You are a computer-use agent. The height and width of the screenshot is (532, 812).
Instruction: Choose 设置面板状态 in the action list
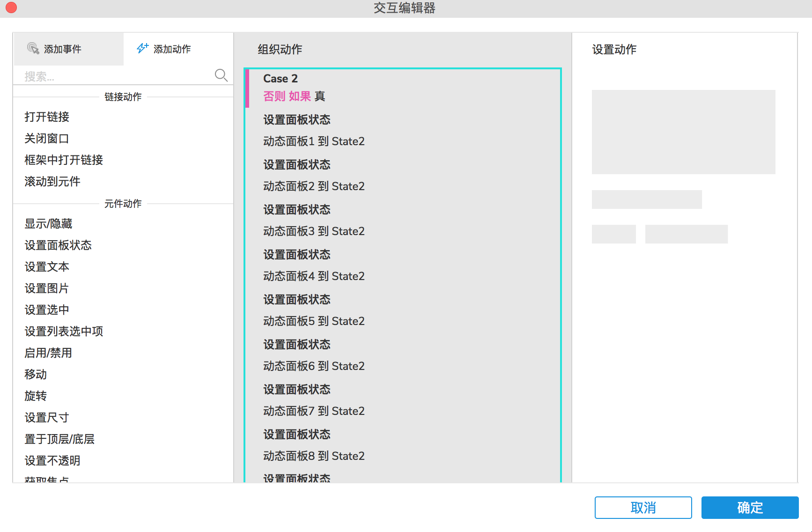58,245
